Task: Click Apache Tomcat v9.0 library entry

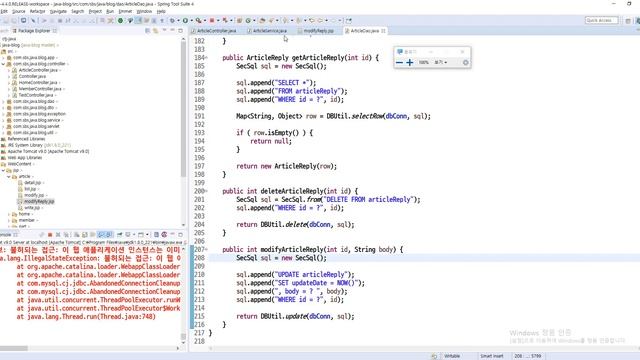Action: point(48,151)
